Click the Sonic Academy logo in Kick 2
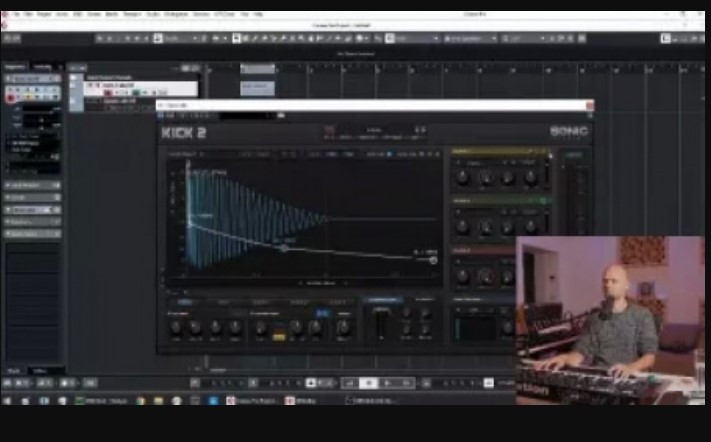This screenshot has width=711, height=442. (x=569, y=131)
